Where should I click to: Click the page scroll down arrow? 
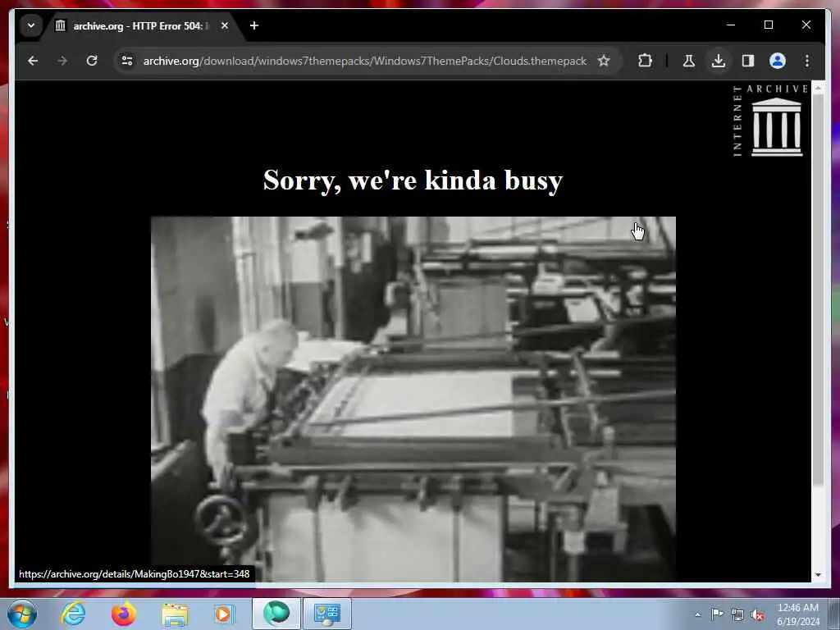pos(818,575)
